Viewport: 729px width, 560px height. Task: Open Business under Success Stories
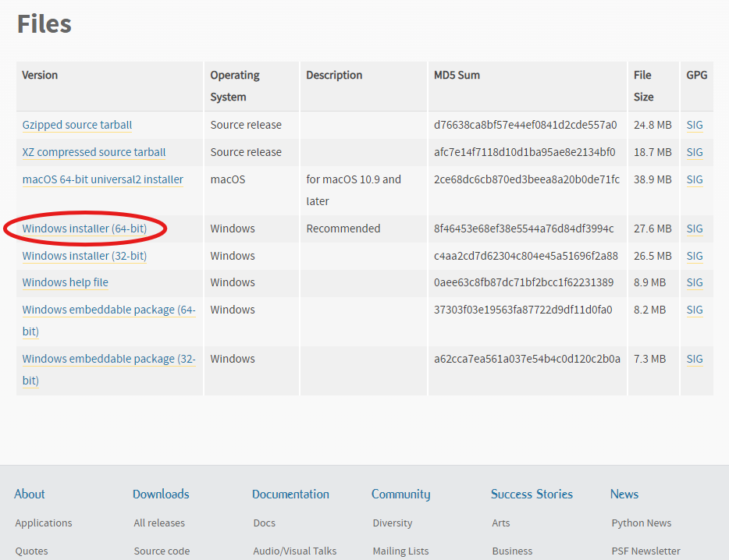(512, 551)
